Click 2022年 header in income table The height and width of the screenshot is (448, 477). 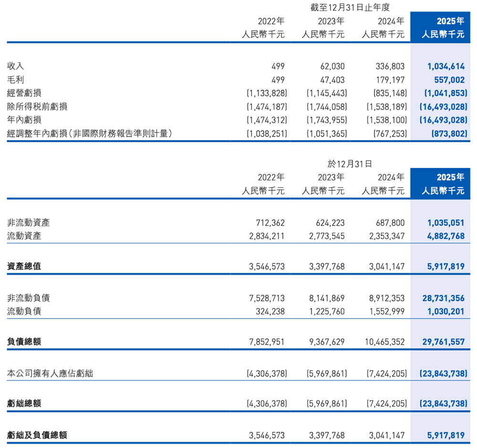coord(271,21)
